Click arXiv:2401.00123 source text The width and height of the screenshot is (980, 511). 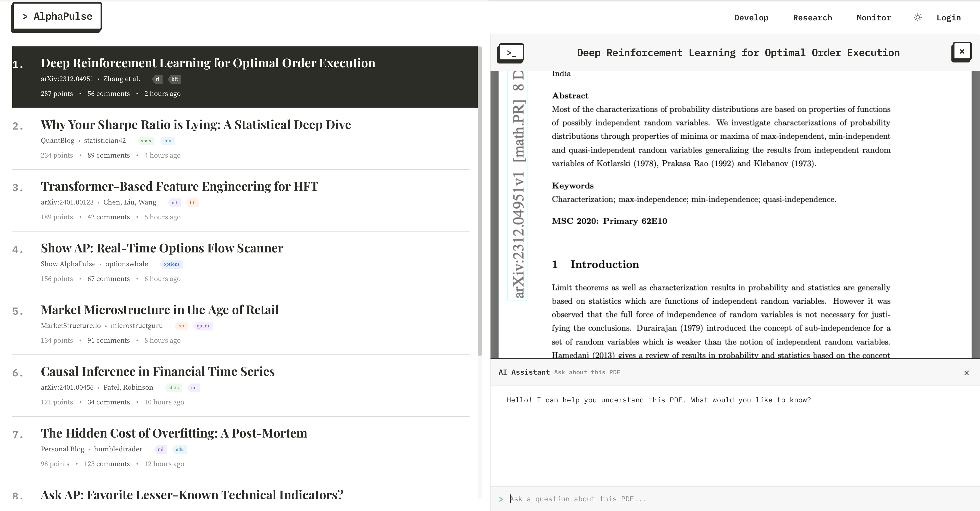(67, 202)
